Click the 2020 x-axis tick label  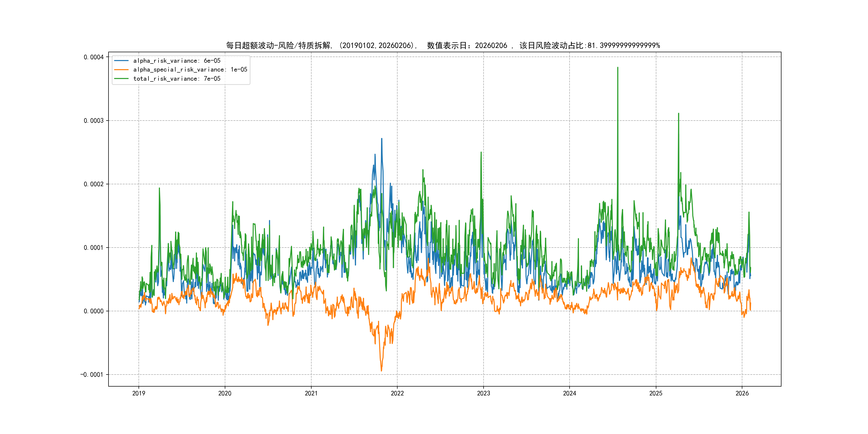tap(225, 393)
